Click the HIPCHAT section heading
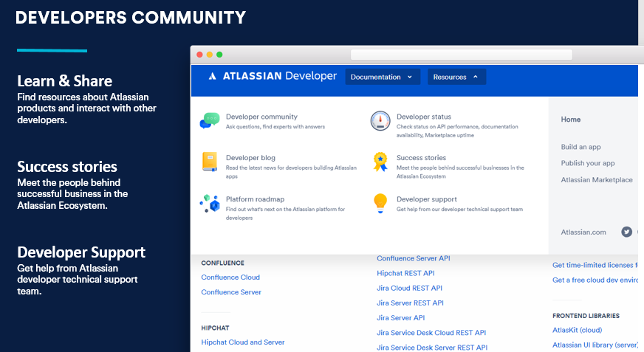 pyautogui.click(x=215, y=328)
